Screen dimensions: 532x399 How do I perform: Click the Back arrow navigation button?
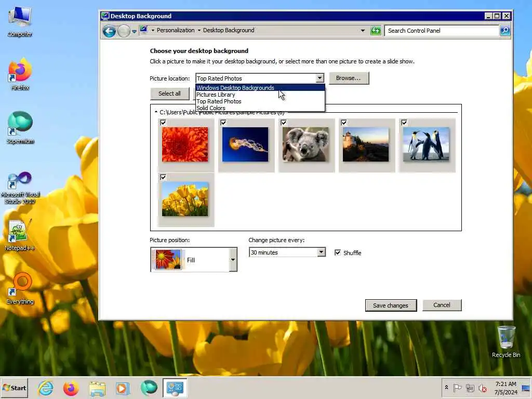tap(109, 31)
